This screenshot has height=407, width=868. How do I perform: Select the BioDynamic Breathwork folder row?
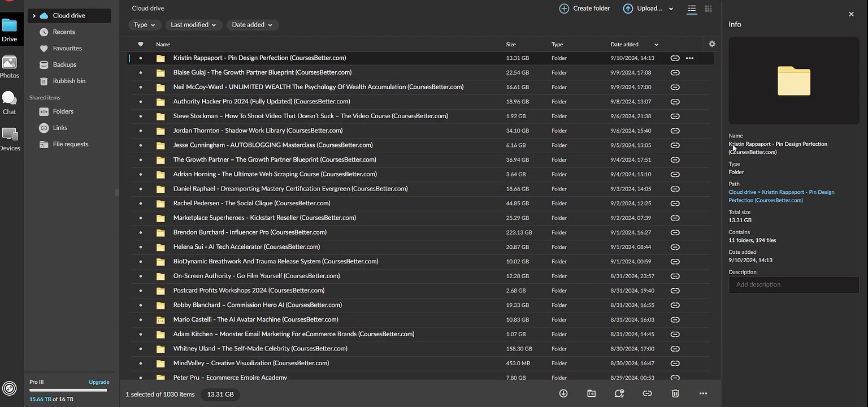(x=419, y=262)
